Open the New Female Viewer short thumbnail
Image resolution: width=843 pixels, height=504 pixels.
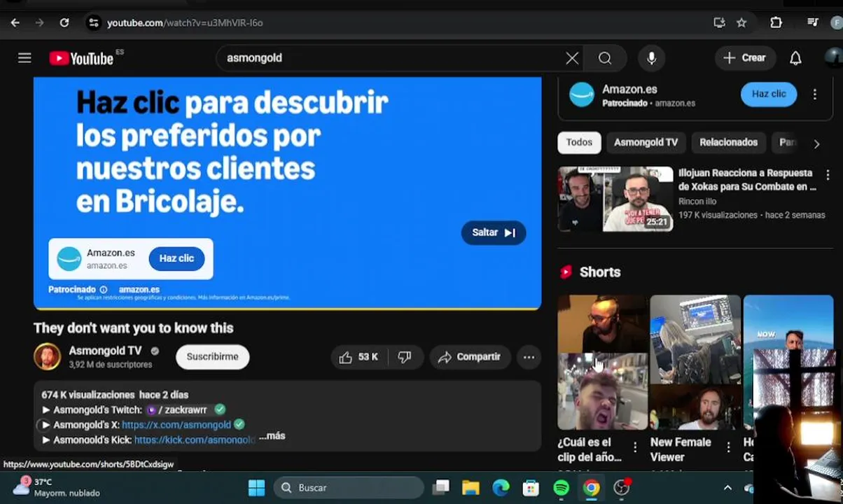click(695, 362)
